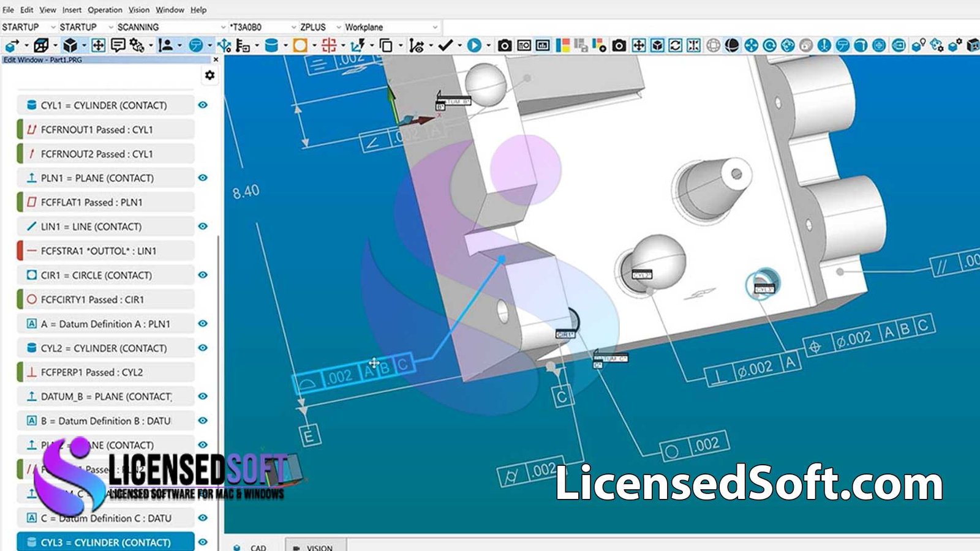This screenshot has height=551, width=980.
Task: Expand arrow next to blue play icon
Action: [x=488, y=45]
